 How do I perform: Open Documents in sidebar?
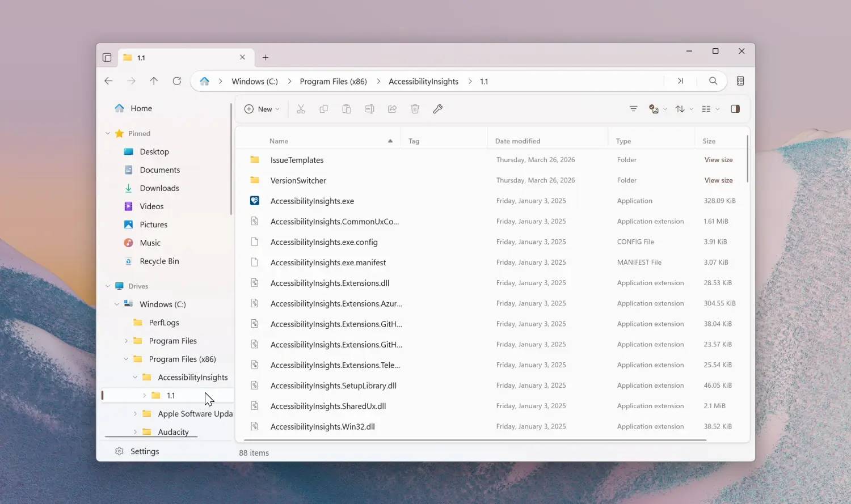(x=159, y=170)
